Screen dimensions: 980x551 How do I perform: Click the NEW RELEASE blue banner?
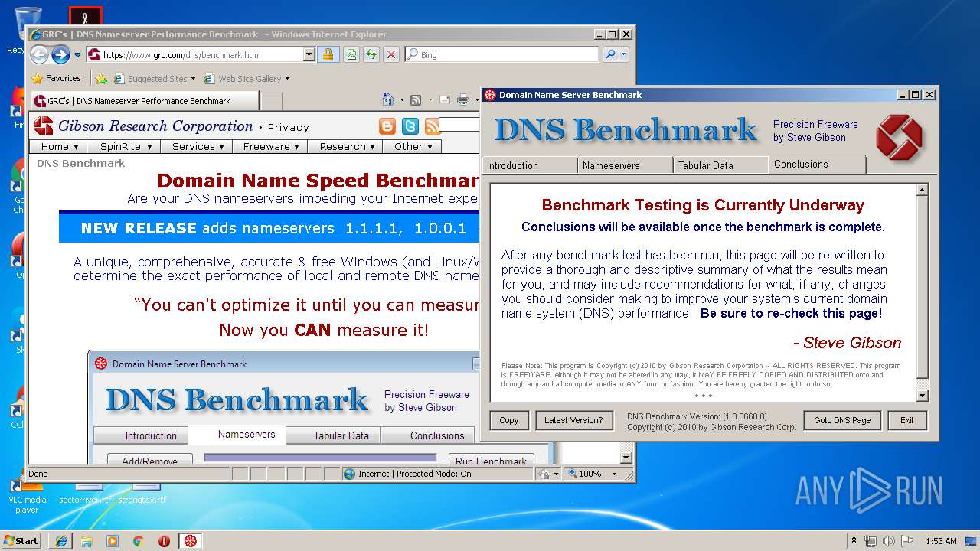pos(269,228)
